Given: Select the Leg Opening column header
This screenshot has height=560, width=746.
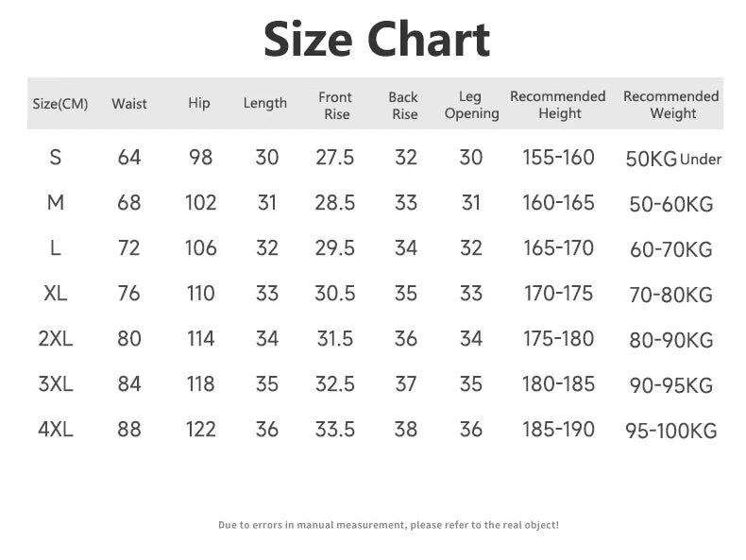Looking at the screenshot, I should 470,105.
